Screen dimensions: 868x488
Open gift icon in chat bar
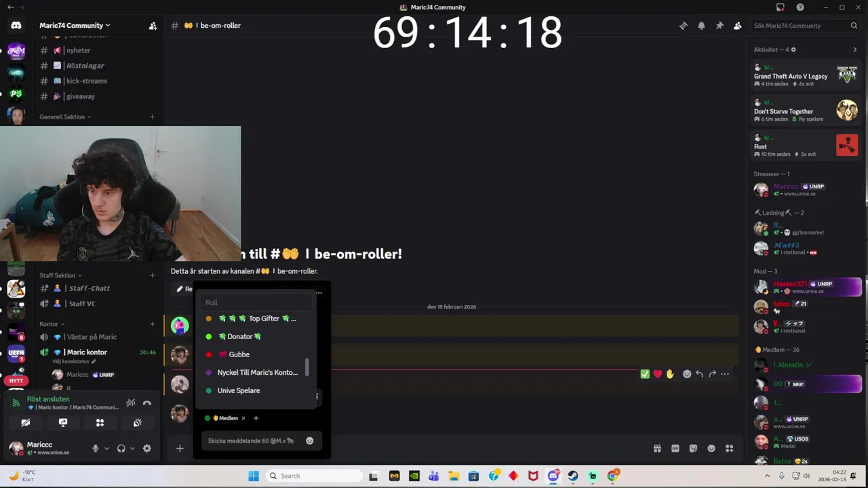pos(657,448)
